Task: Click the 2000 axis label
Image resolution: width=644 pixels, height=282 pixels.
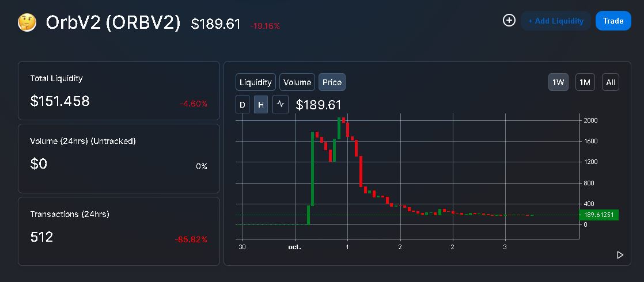Action: click(x=590, y=120)
